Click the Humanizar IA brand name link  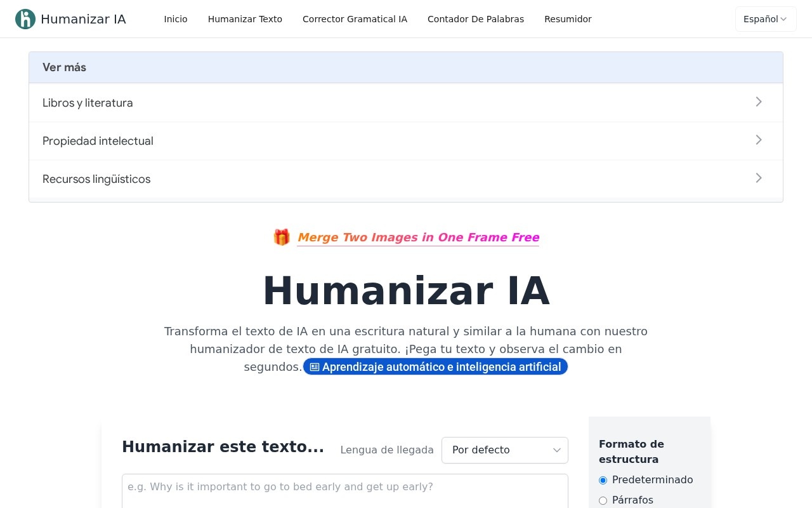coord(83,19)
